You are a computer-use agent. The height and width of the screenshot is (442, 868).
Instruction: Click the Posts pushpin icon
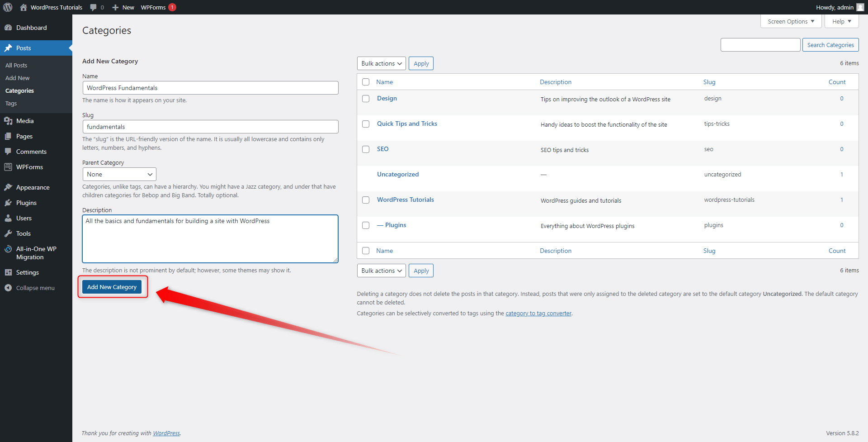8,48
